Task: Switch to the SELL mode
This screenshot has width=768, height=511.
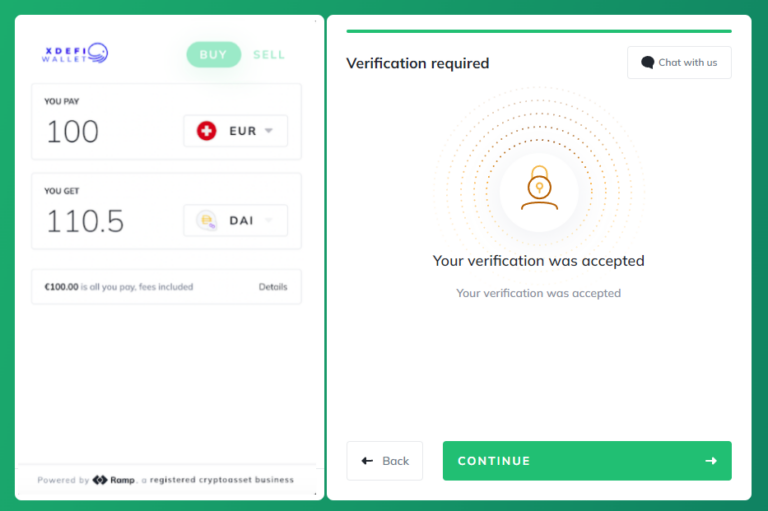Action: pyautogui.click(x=269, y=54)
